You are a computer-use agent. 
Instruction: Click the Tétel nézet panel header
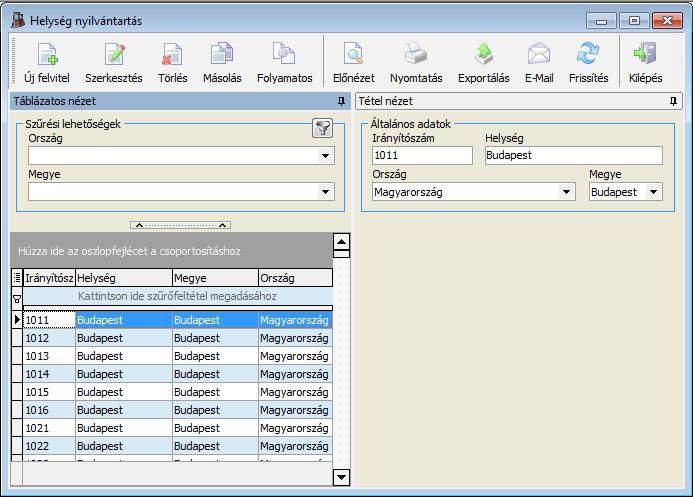point(519,102)
